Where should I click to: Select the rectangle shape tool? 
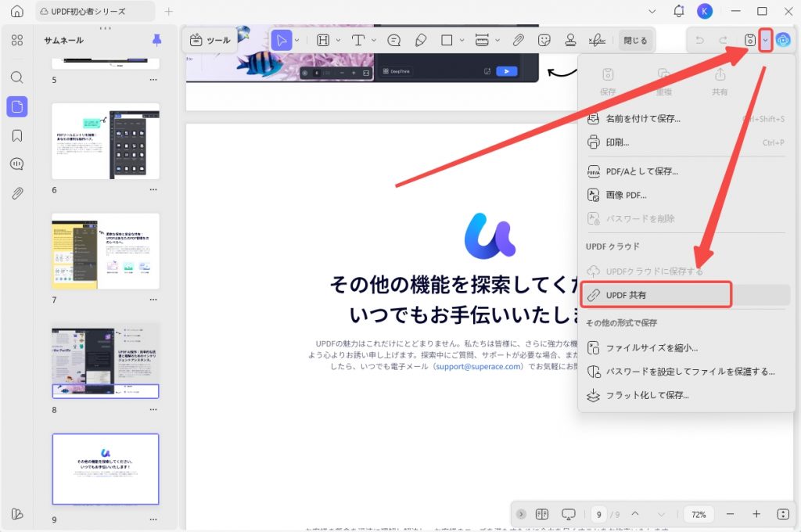point(447,41)
